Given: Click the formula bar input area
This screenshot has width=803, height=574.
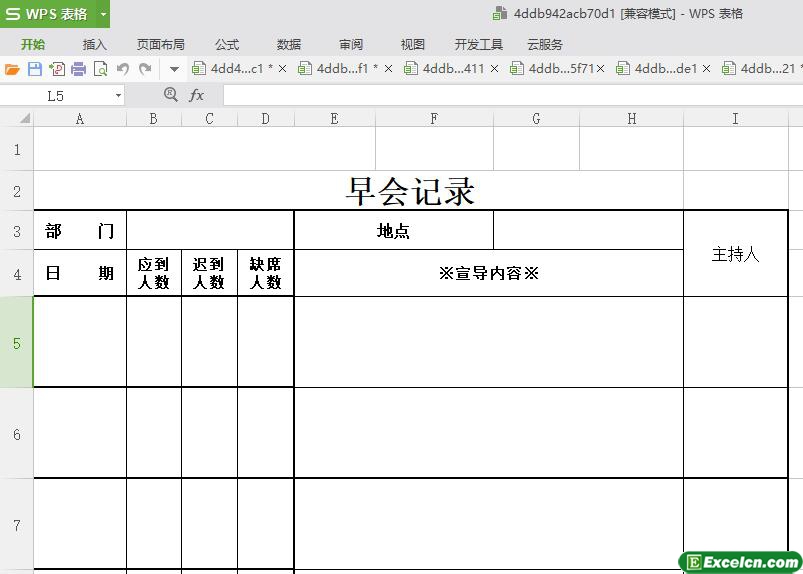Looking at the screenshot, I should [x=513, y=96].
